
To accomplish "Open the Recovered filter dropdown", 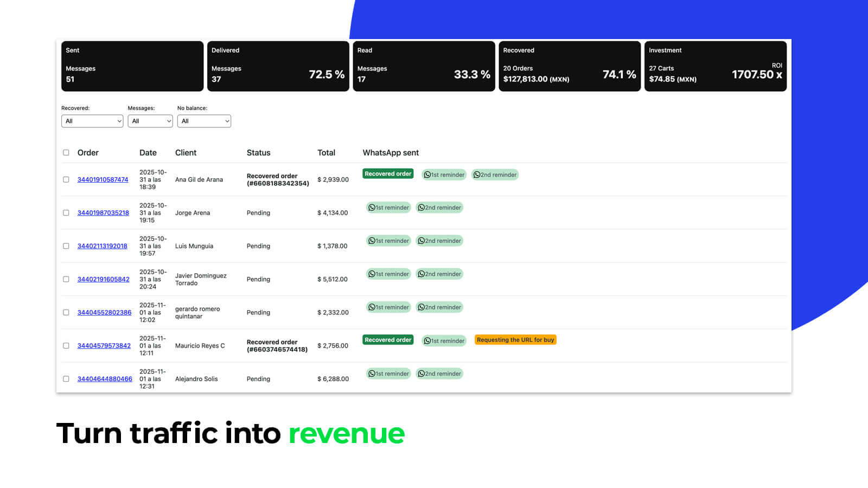I will 92,121.
